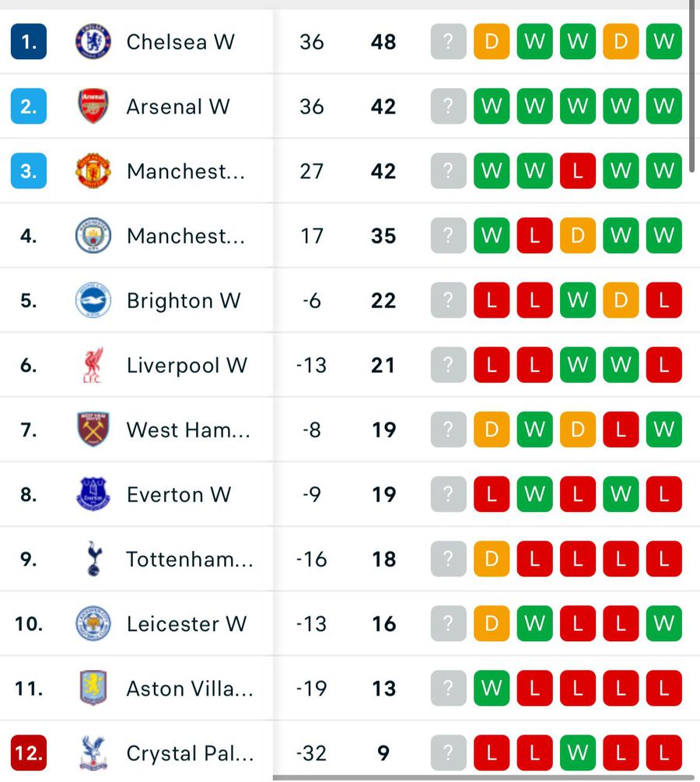Open Crystal Palace's green W form result
Image resolution: width=700 pixels, height=782 pixels.
tap(577, 752)
